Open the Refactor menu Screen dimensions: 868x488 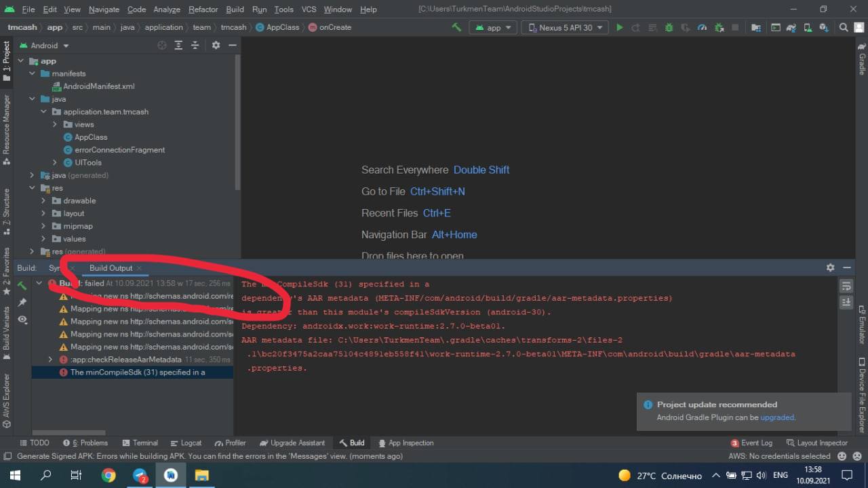pos(203,10)
